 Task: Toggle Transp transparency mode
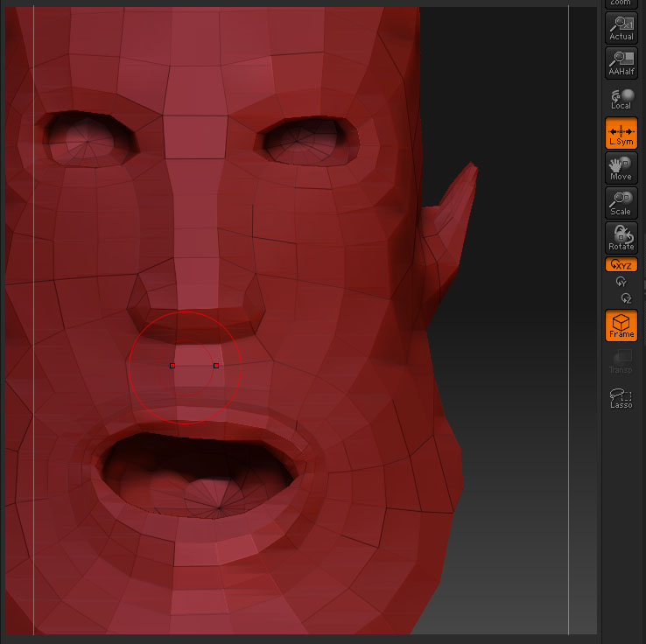(621, 361)
